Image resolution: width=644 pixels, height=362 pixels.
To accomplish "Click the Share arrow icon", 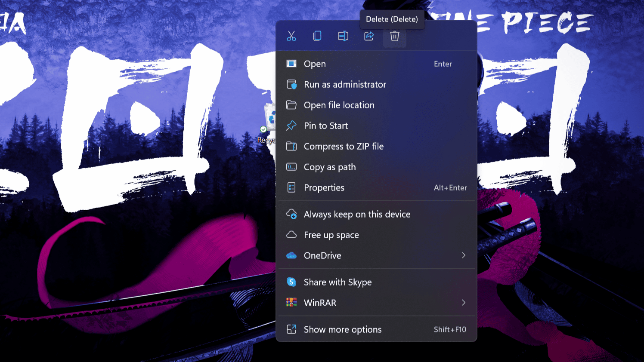I will click(x=369, y=36).
